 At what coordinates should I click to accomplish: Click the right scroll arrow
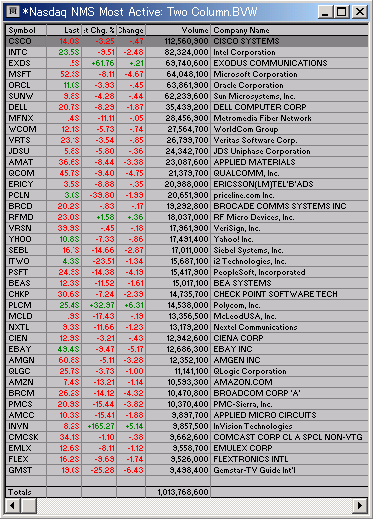[x=360, y=506]
